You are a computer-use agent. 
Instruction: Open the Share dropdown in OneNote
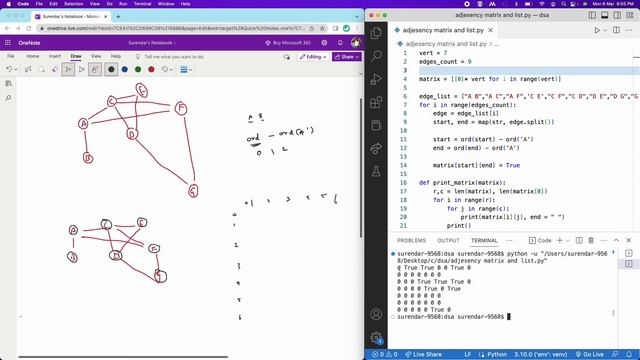tap(347, 57)
